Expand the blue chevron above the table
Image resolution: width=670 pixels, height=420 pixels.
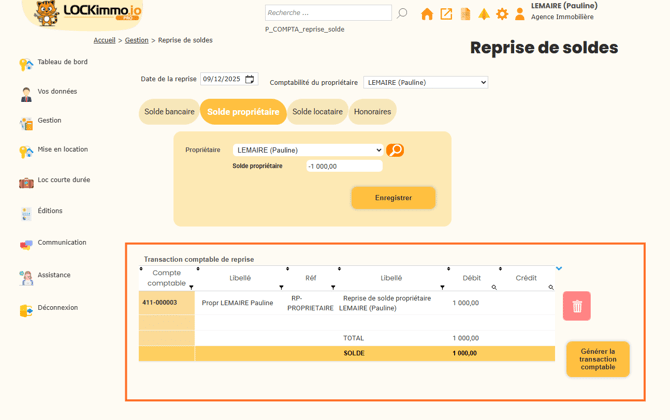coord(559,268)
